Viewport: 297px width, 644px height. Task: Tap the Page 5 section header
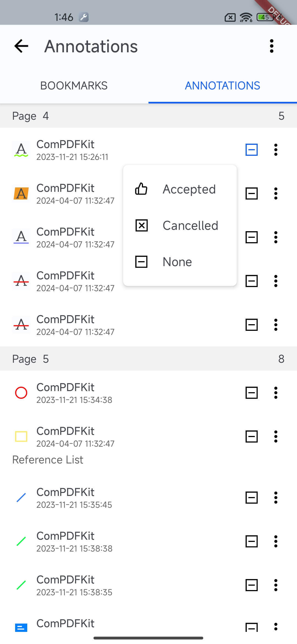(148, 359)
